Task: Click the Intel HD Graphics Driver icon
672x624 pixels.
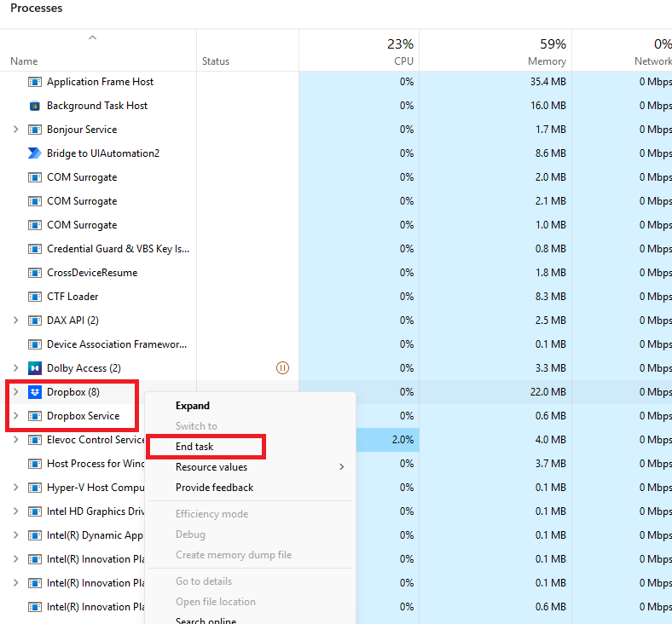Action: tap(35, 511)
